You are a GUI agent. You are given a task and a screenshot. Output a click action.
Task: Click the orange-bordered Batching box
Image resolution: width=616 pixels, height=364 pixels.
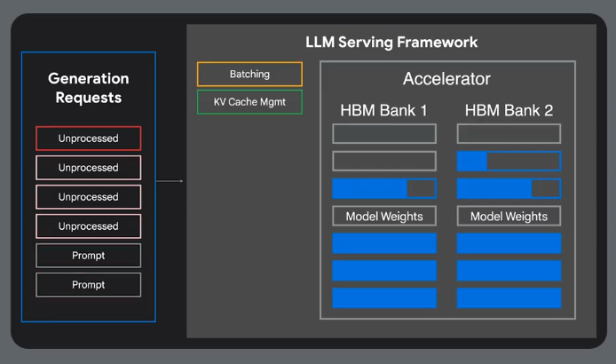(x=249, y=74)
